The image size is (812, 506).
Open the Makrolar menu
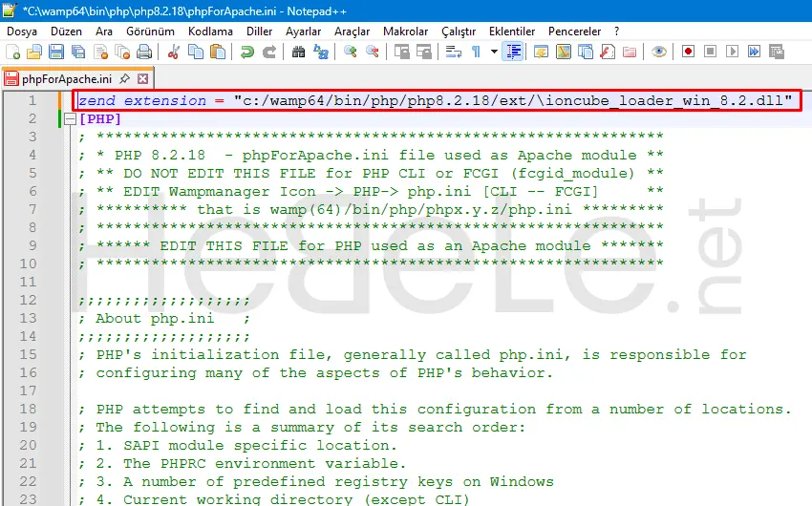405,32
